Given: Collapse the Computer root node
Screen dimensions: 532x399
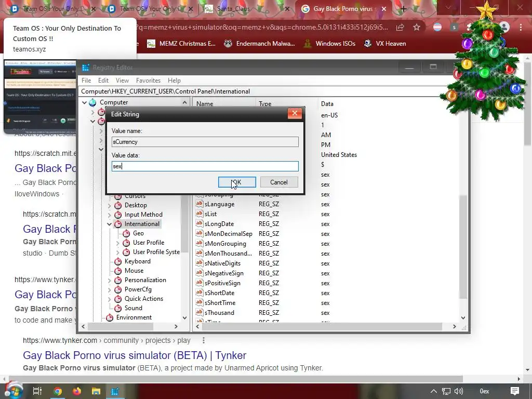Looking at the screenshot, I should (x=84, y=102).
